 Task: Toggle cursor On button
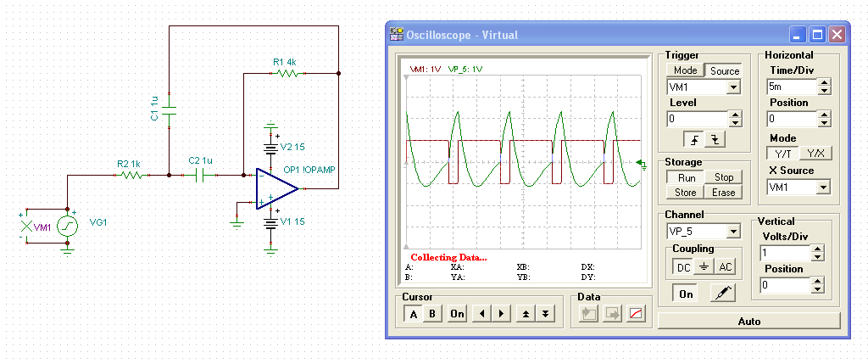click(457, 314)
